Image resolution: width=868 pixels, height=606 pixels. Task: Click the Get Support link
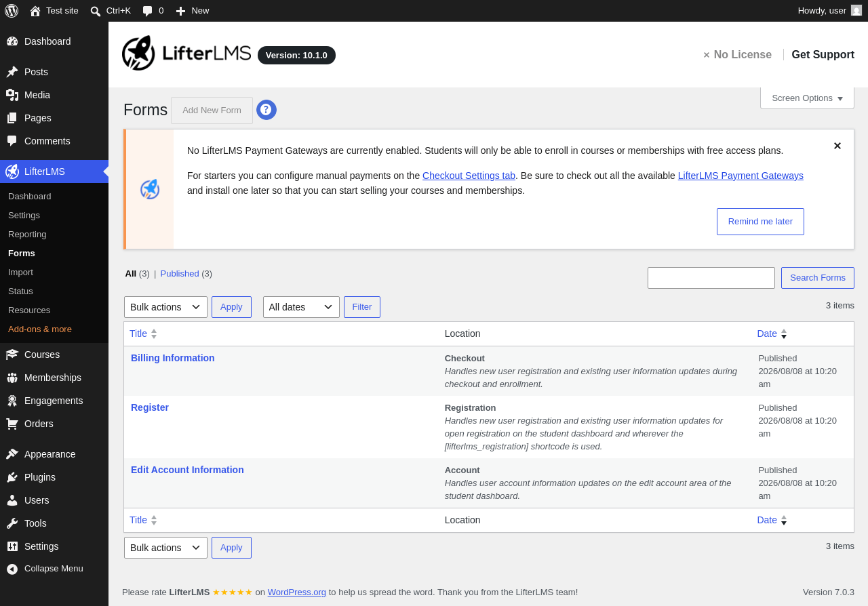(x=823, y=55)
